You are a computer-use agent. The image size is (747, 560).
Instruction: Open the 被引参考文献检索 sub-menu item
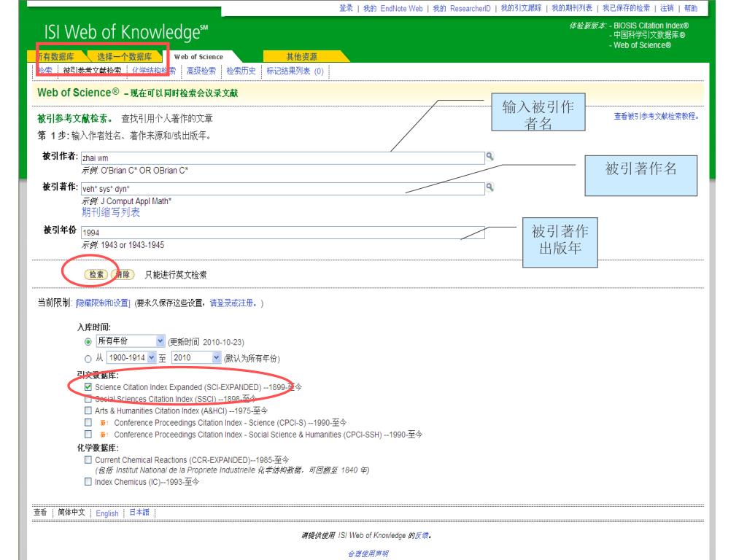coord(92,71)
